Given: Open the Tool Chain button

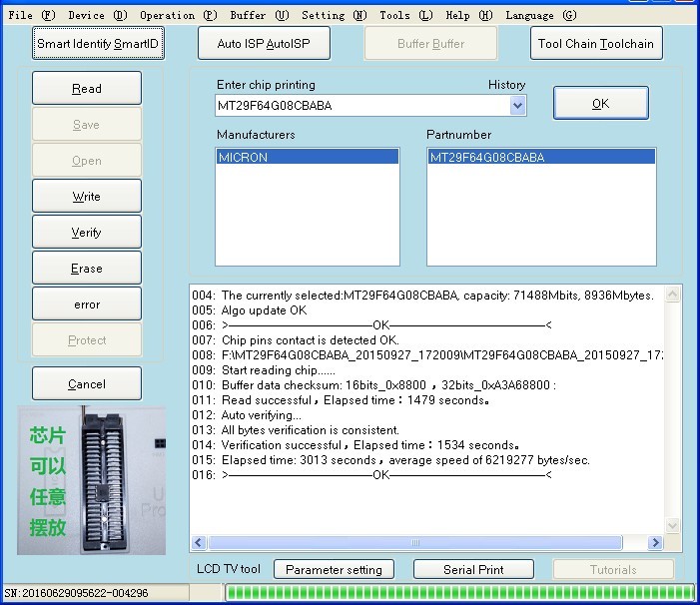Looking at the screenshot, I should (x=596, y=44).
